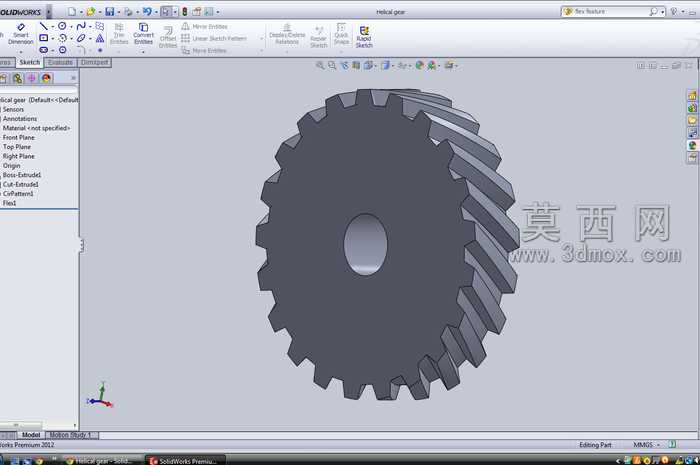The width and height of the screenshot is (700, 465).
Task: Click the Rebuild traffic light icon
Action: pos(184,12)
